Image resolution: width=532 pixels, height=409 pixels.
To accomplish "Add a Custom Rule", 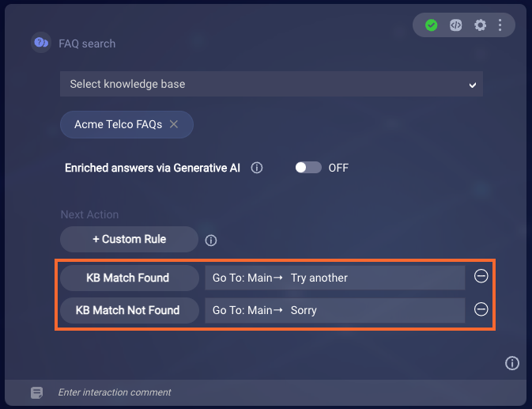I will [129, 239].
